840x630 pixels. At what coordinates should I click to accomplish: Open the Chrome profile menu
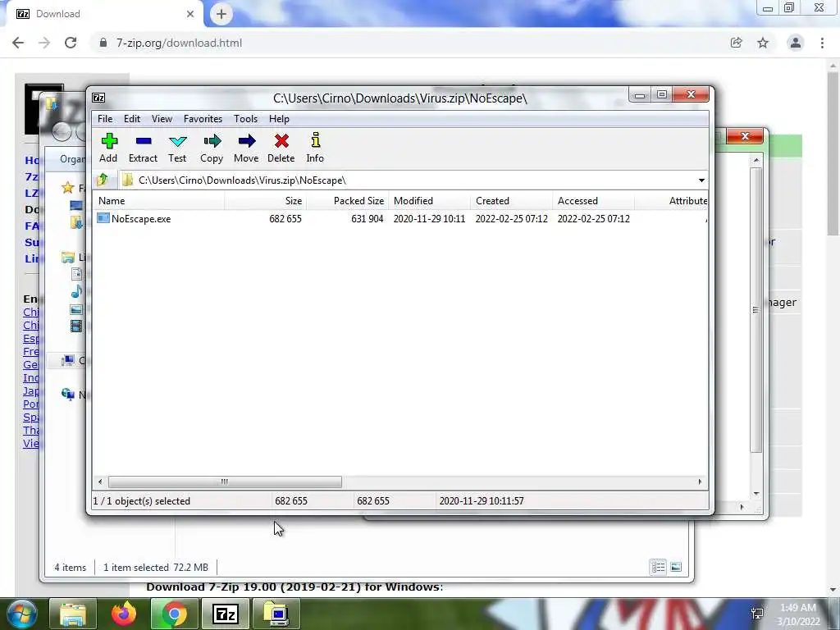pos(796,43)
